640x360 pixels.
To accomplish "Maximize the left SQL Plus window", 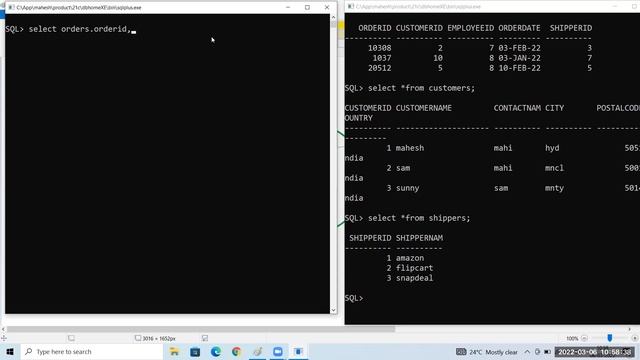I will pyautogui.click(x=307, y=7).
